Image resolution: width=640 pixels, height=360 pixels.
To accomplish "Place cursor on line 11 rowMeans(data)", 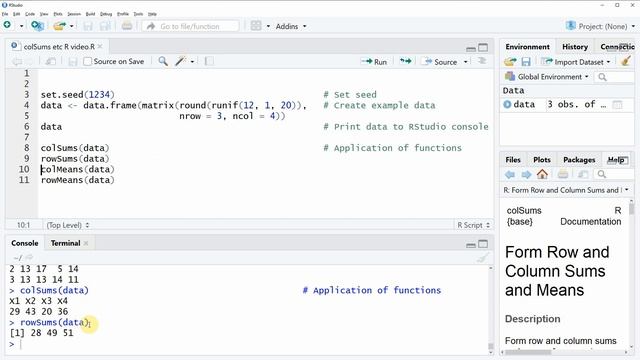I will click(x=78, y=180).
